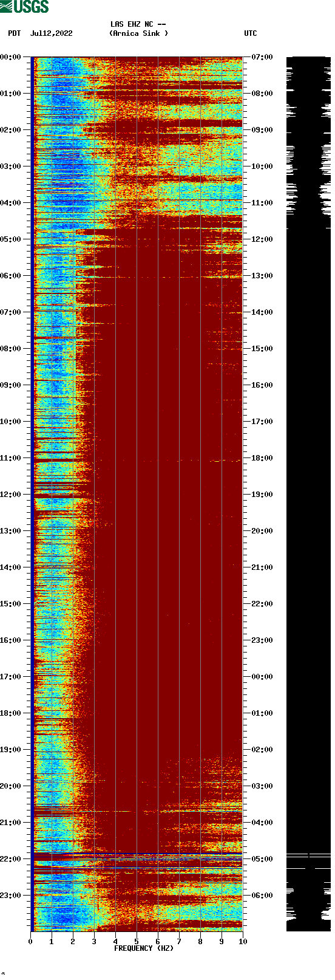Image resolution: width=335 pixels, height=980 pixels.
Task: Click the 9 Hz frequency tick label
Action: [x=222, y=942]
